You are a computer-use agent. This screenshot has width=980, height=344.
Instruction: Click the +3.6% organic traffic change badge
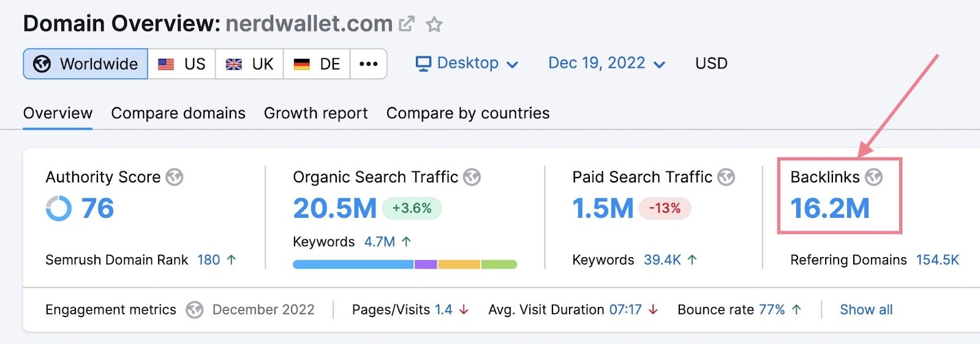point(412,209)
